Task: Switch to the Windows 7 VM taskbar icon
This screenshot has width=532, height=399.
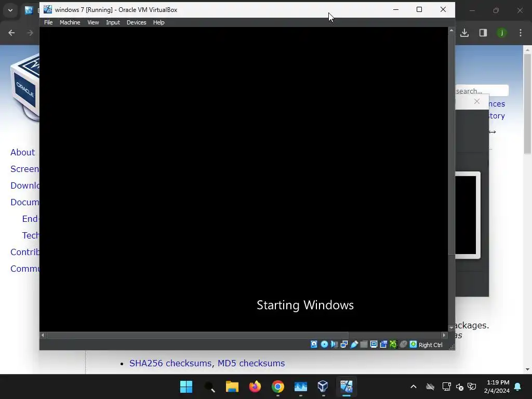Action: pyautogui.click(x=347, y=387)
